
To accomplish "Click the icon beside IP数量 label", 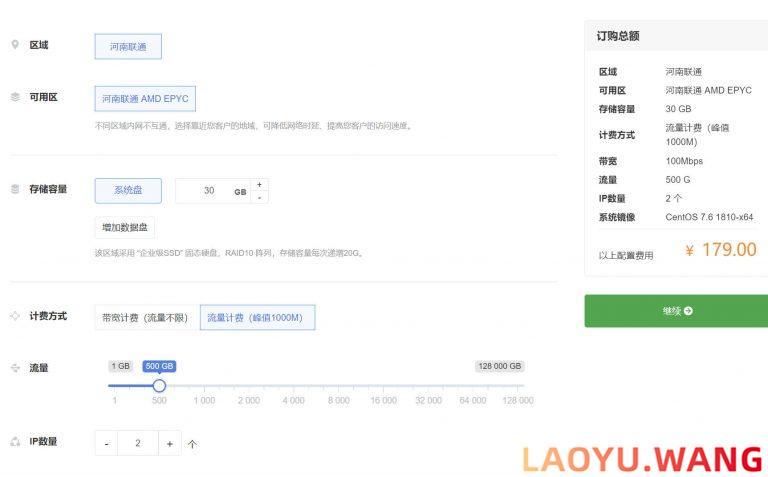I will (15, 442).
